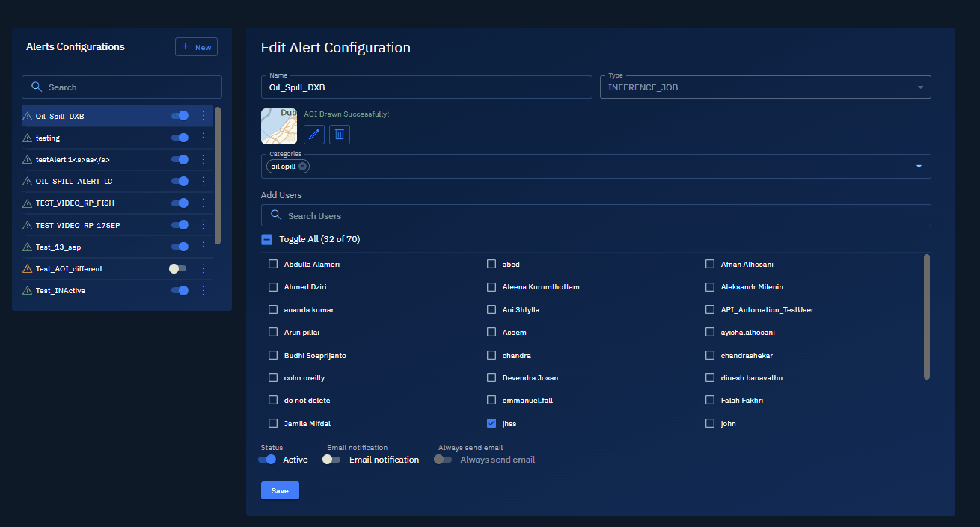Viewport: 980px width, 527px height.
Task: Click the warning icon beside Test_AOI_different
Action: coord(28,269)
